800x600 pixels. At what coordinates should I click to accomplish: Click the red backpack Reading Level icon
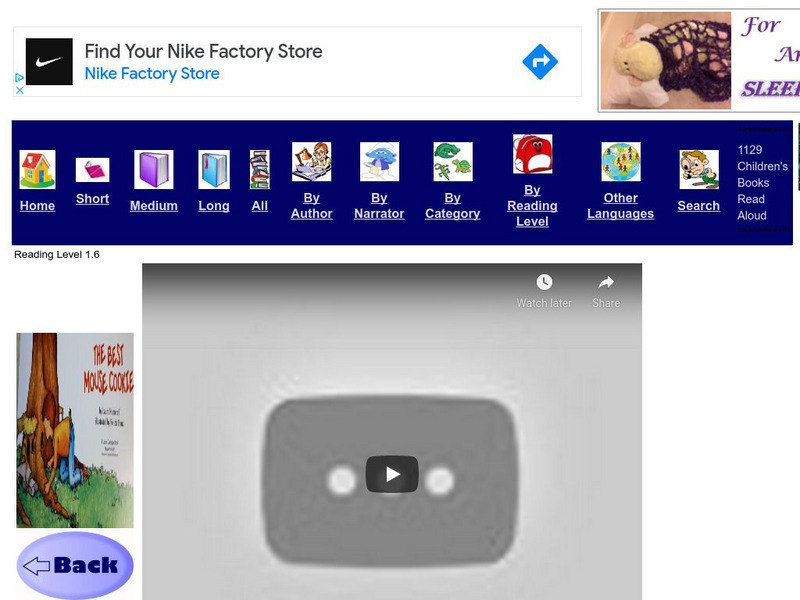[532, 154]
